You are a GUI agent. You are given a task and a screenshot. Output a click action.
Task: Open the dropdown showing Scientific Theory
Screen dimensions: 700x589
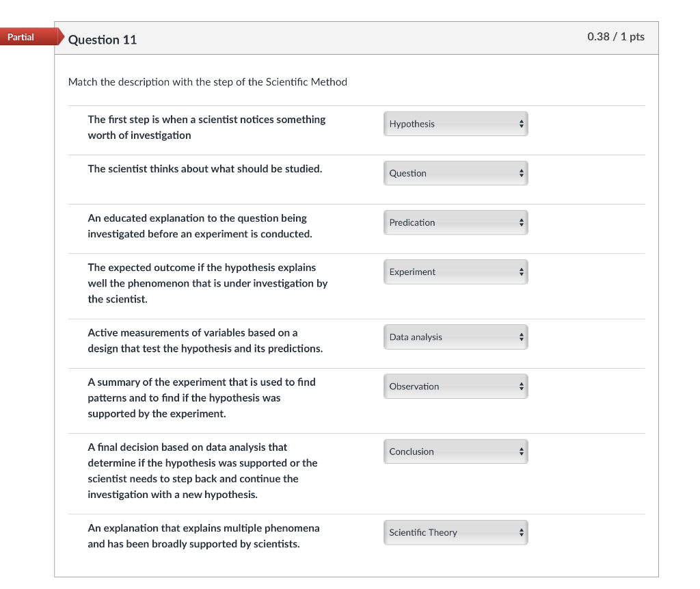pyautogui.click(x=455, y=532)
